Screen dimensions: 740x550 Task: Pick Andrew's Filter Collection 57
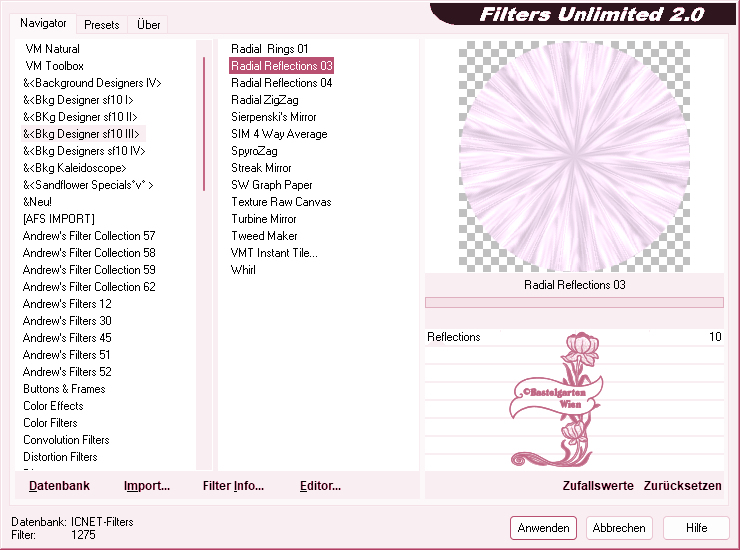[89, 236]
